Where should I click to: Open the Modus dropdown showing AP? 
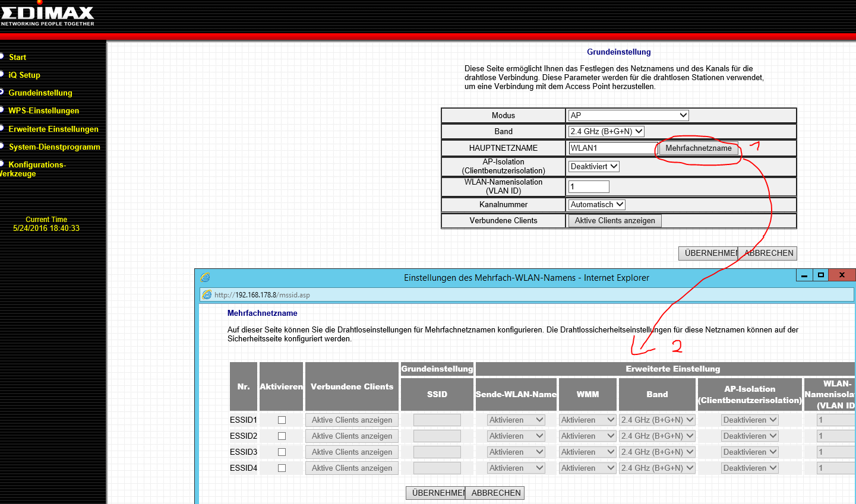(628, 115)
